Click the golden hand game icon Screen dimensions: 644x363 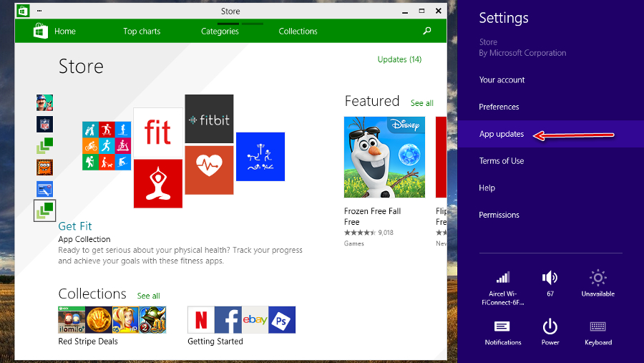tap(99, 319)
